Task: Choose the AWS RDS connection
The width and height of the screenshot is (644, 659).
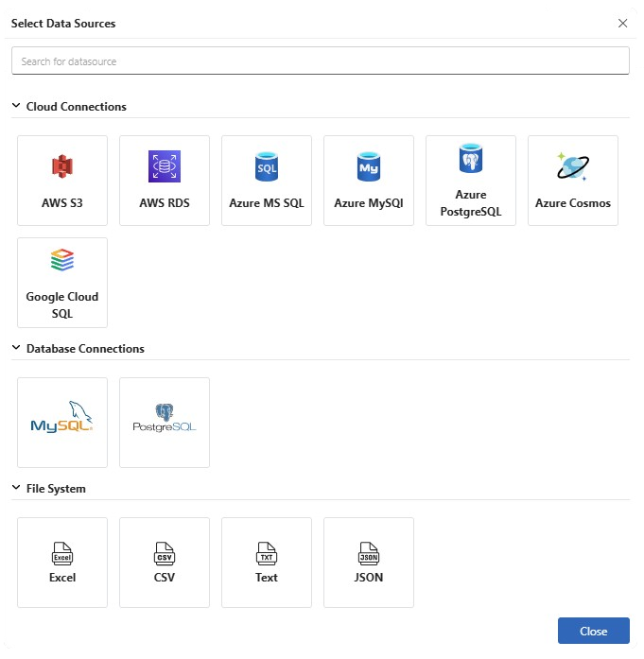Action: coord(165,181)
